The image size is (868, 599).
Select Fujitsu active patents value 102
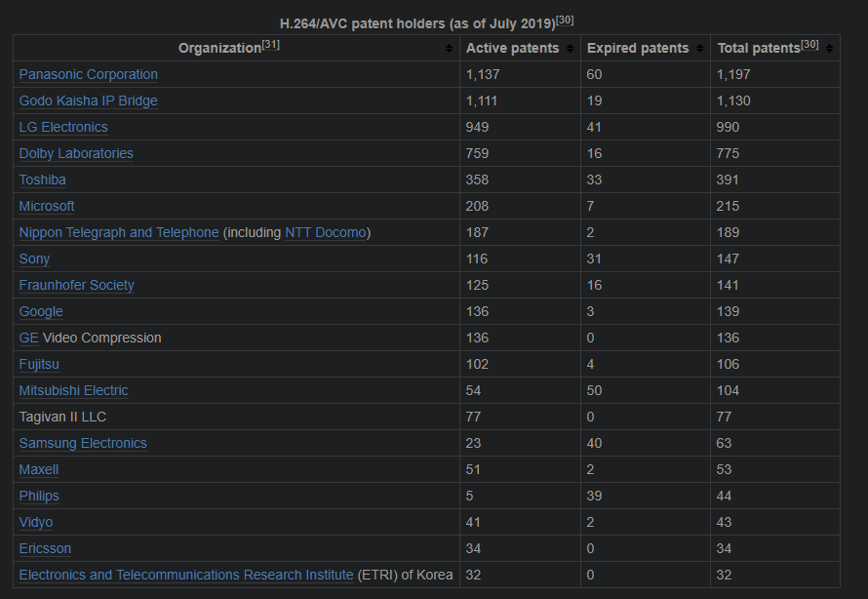coord(477,364)
